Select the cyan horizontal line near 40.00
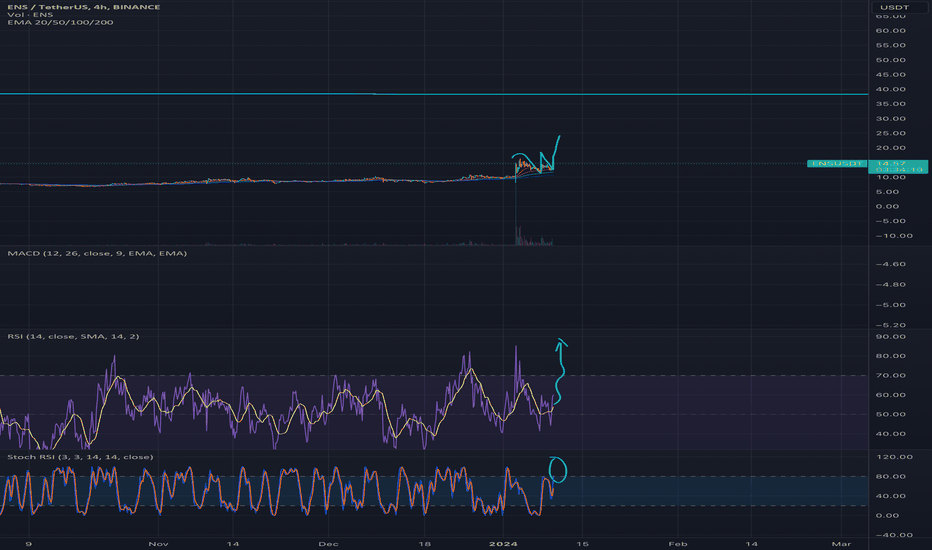The width and height of the screenshot is (932, 550). (434, 94)
